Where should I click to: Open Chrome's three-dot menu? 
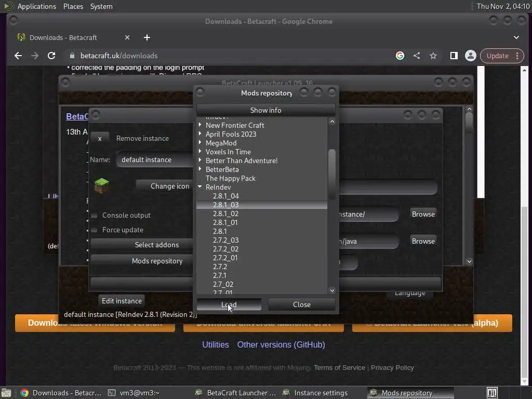517,56
